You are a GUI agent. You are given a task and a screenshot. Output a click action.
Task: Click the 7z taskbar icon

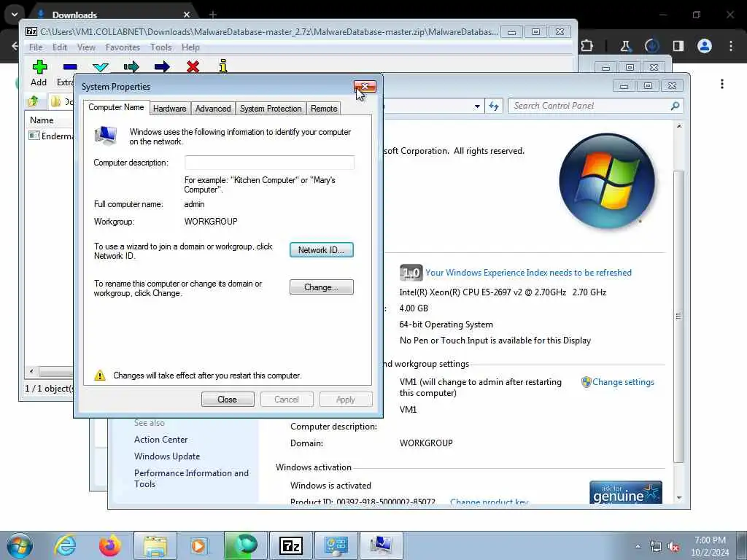(x=290, y=545)
